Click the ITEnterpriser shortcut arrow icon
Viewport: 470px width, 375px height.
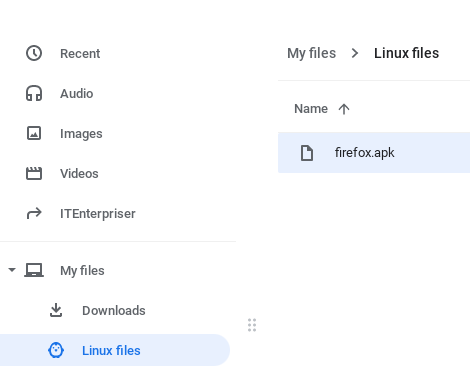(x=34, y=213)
